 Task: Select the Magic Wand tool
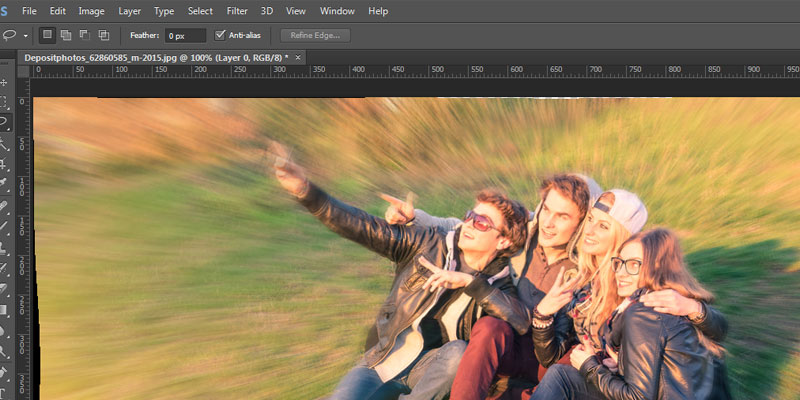(x=4, y=144)
